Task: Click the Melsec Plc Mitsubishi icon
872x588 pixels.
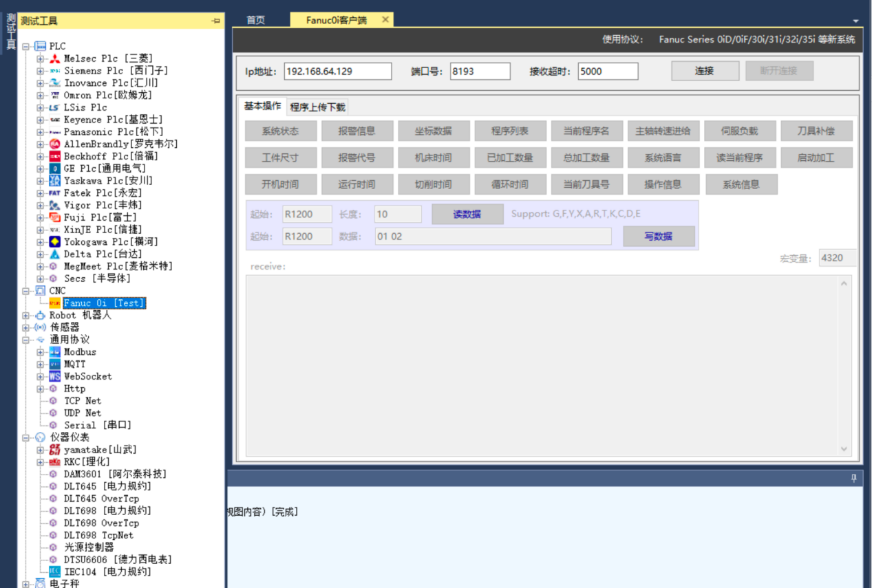Action: coord(54,58)
